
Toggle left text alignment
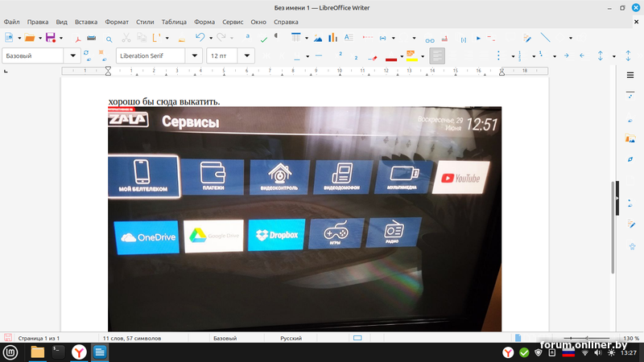click(437, 56)
